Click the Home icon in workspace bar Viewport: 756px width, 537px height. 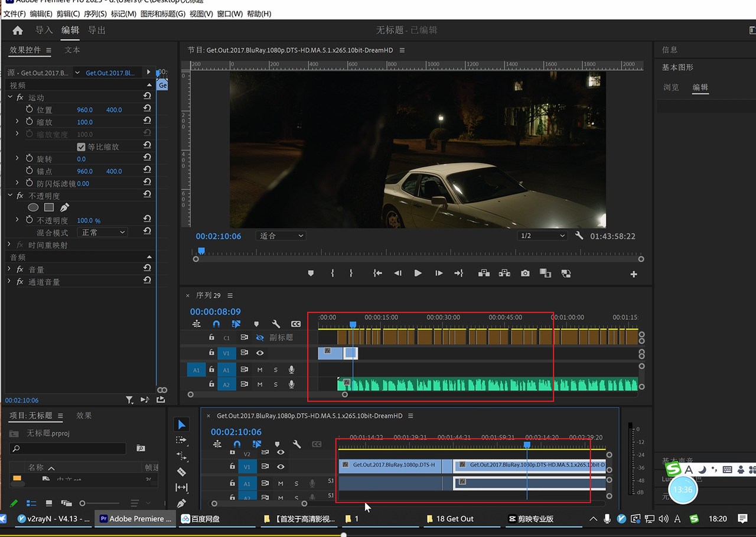[x=18, y=30]
